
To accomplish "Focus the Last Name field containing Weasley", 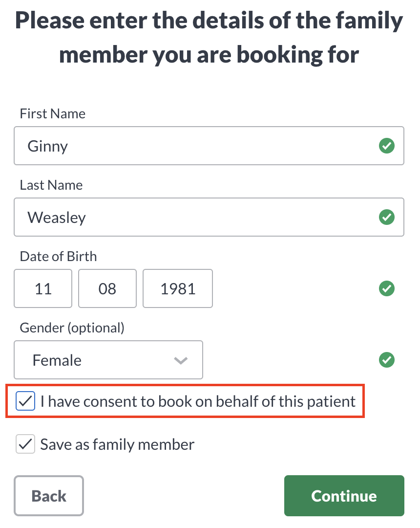I will pos(195,217).
